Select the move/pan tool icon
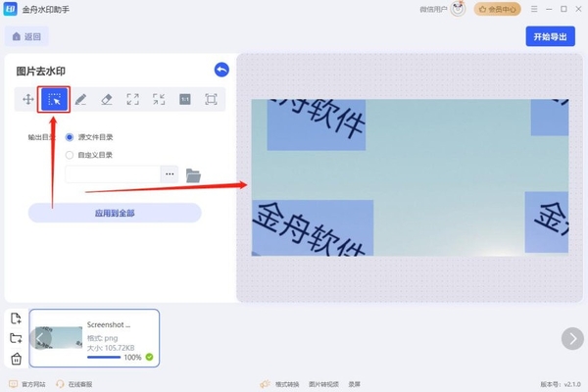The image size is (588, 392). click(28, 99)
